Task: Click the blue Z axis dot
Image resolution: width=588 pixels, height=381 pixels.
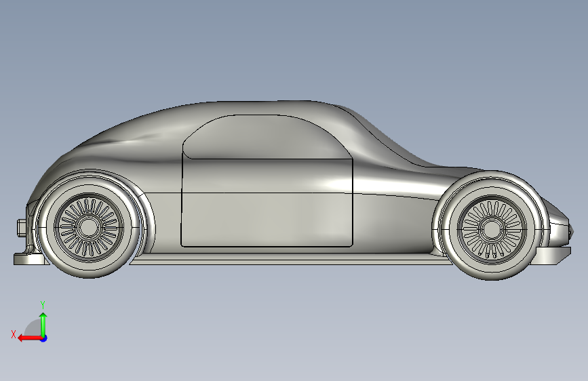Action: 44,338
